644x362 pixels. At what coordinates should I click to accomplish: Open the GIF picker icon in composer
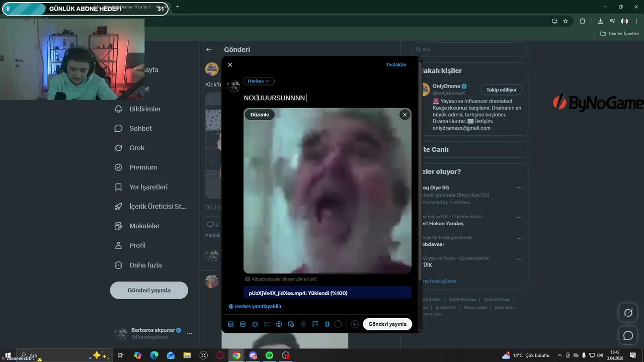coord(243,324)
